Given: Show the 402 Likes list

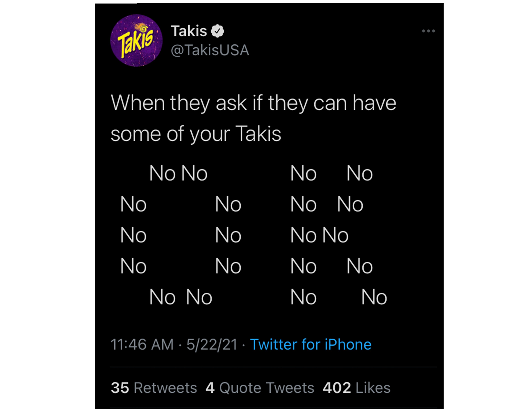Looking at the screenshot, I should [x=356, y=388].
